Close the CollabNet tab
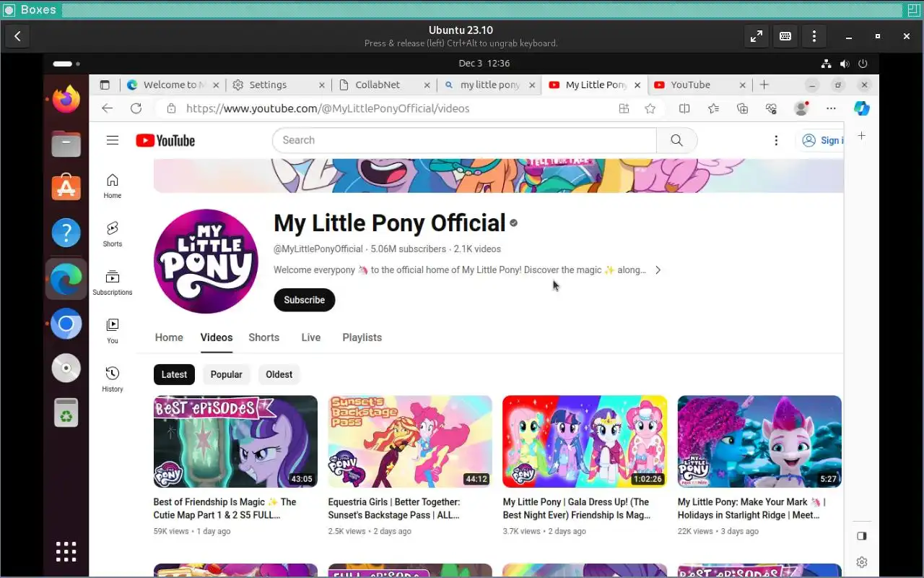Screen dimensions: 924x578 [x=427, y=85]
